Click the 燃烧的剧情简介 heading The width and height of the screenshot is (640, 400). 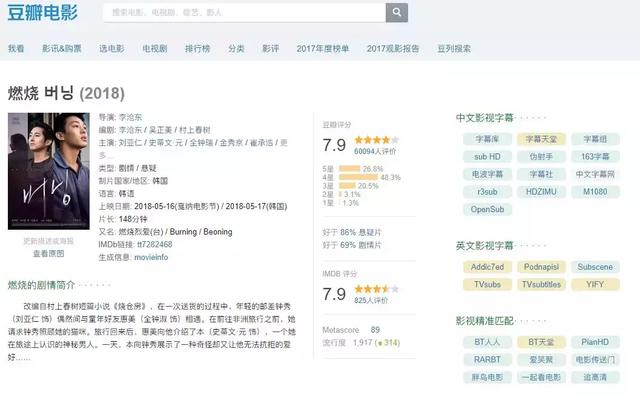point(41,285)
